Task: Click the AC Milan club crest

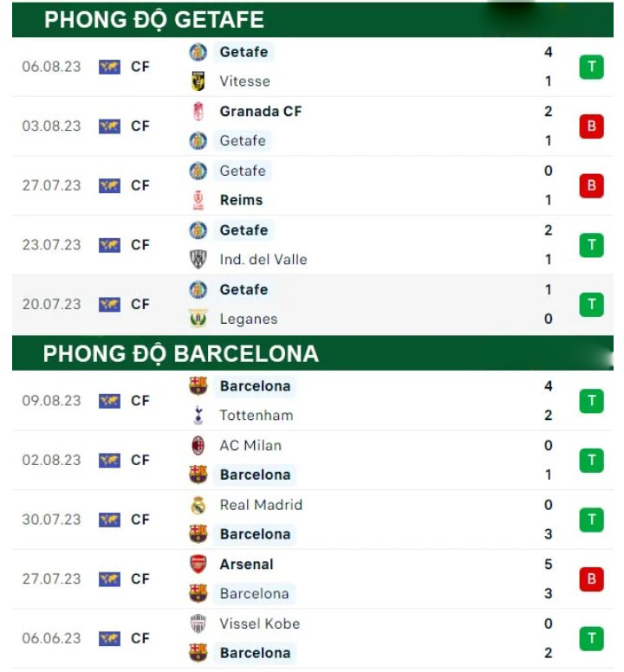Action: (x=198, y=445)
